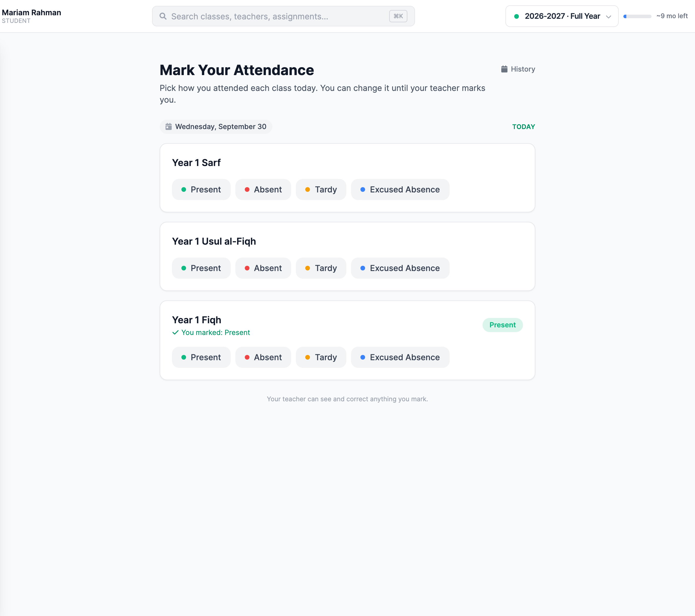Click the green status dot in the year selector

tap(517, 16)
